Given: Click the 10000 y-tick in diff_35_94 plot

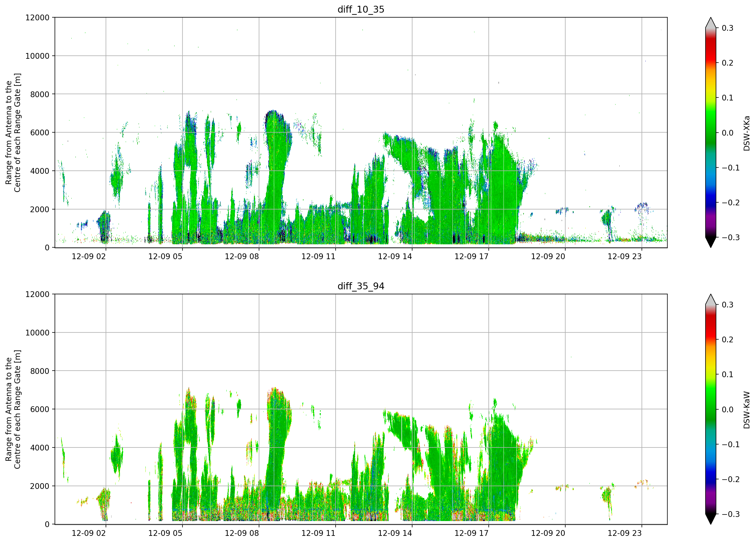Looking at the screenshot, I should [x=37, y=332].
